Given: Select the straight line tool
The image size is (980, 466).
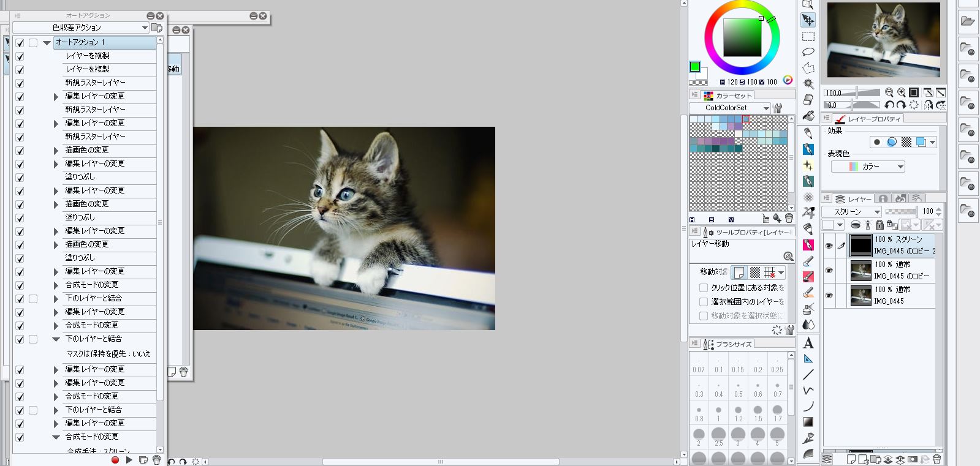Looking at the screenshot, I should 808,374.
